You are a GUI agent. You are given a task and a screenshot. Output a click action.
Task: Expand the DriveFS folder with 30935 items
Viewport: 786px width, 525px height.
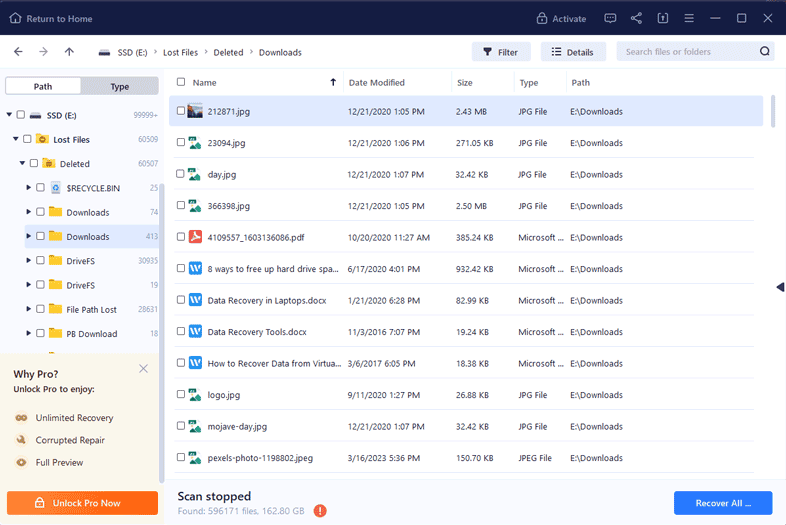tap(29, 260)
